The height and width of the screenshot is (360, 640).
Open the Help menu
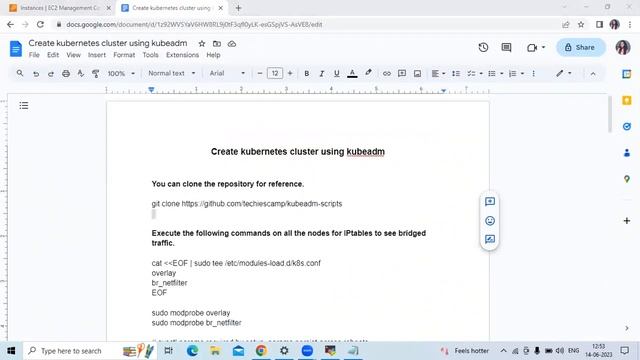click(213, 55)
